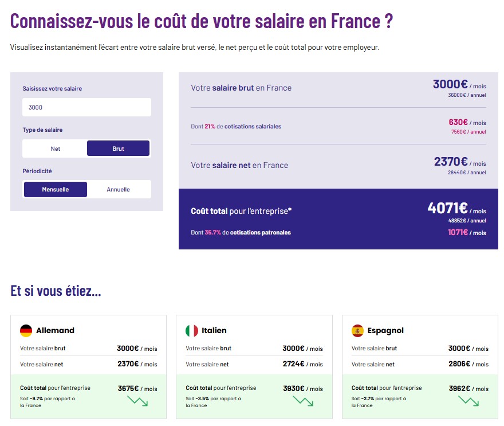This screenshot has height=426, width=504.
Task: Click the salary input field
Action: click(86, 107)
